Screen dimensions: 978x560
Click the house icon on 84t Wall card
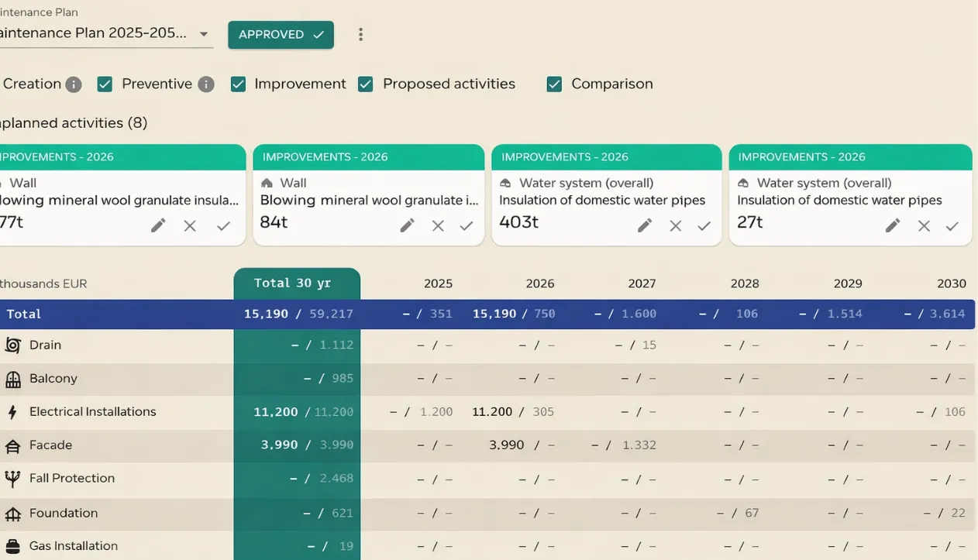(x=267, y=183)
